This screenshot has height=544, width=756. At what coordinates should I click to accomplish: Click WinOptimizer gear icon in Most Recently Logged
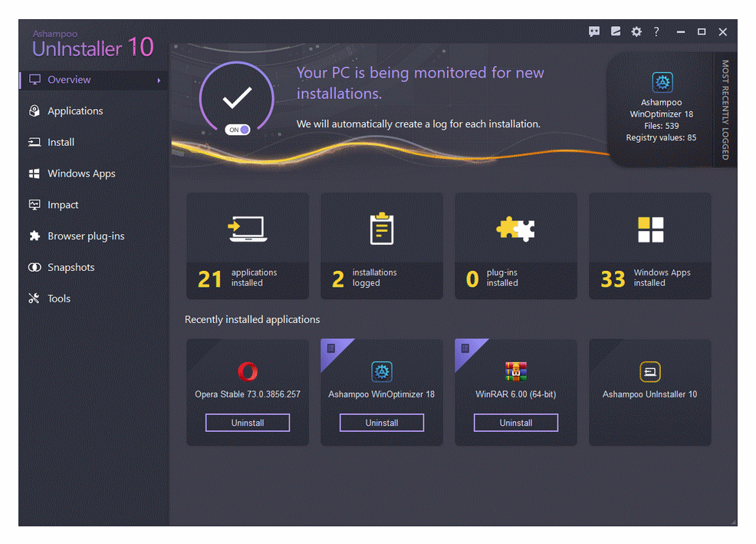point(662,82)
